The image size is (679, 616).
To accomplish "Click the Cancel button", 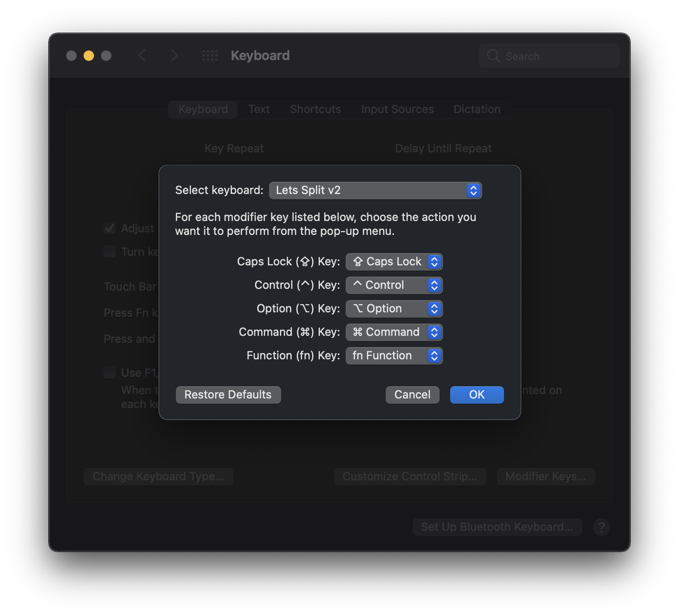I will point(412,395).
